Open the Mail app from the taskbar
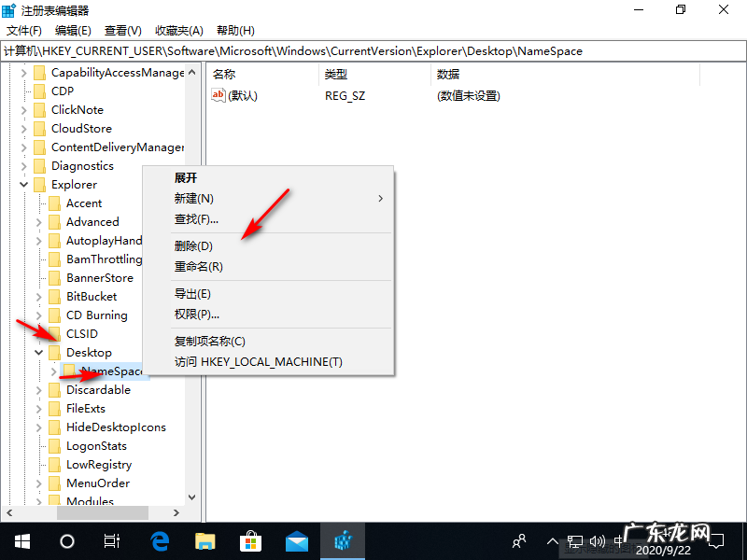Screen dimensions: 747x560 click(296, 540)
